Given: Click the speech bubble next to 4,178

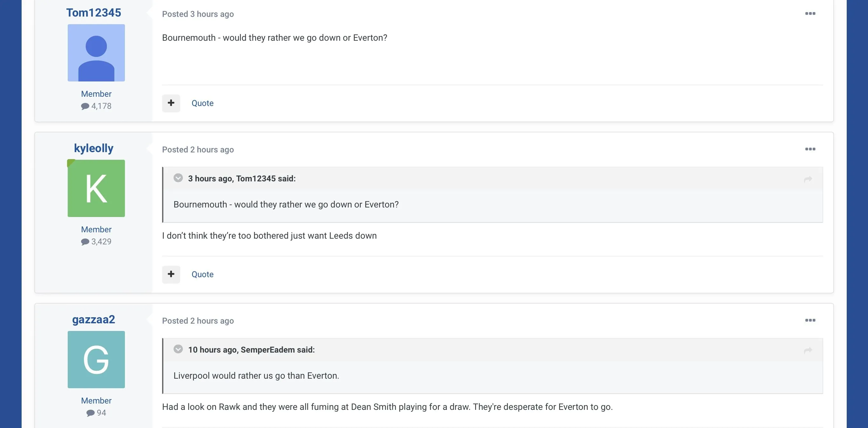Looking at the screenshot, I should [85, 106].
